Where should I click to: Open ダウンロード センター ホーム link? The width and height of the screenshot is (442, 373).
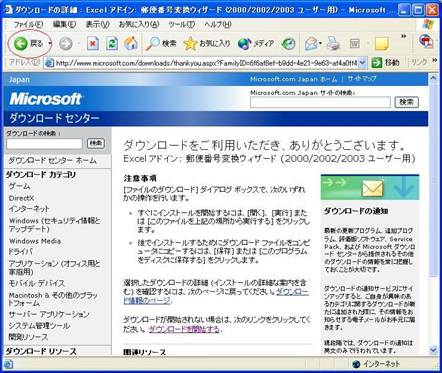pos(52,161)
